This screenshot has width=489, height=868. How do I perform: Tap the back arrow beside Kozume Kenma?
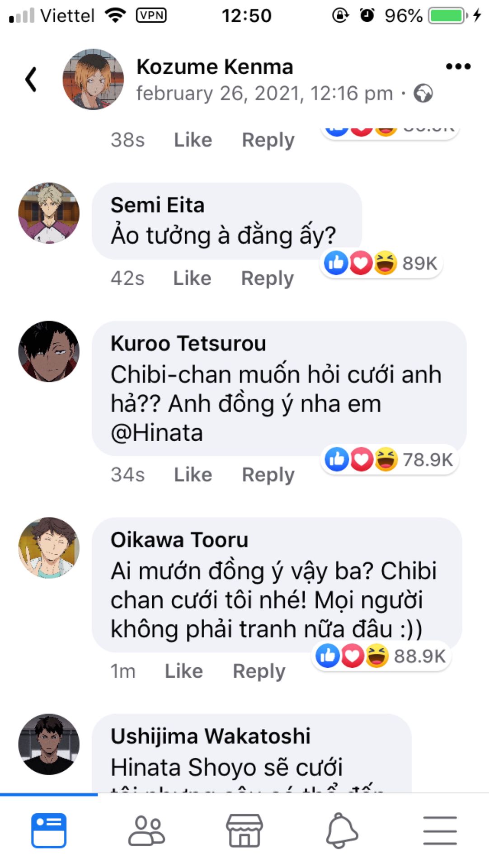(x=31, y=80)
